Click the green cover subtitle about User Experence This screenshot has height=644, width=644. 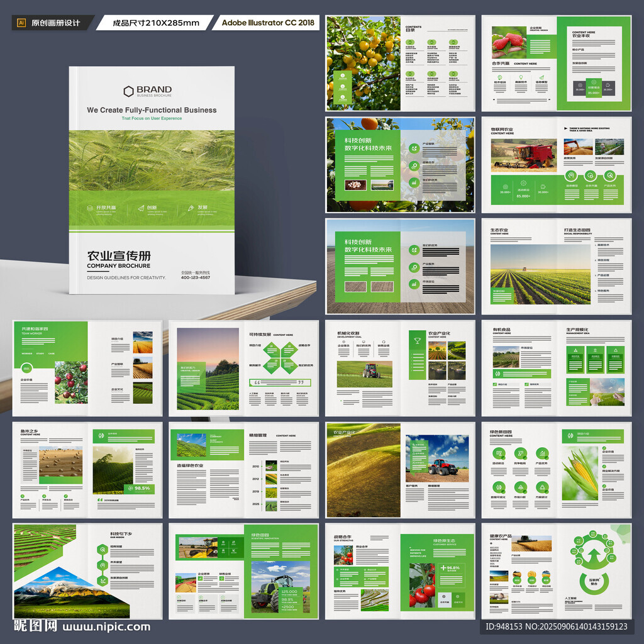(x=152, y=118)
